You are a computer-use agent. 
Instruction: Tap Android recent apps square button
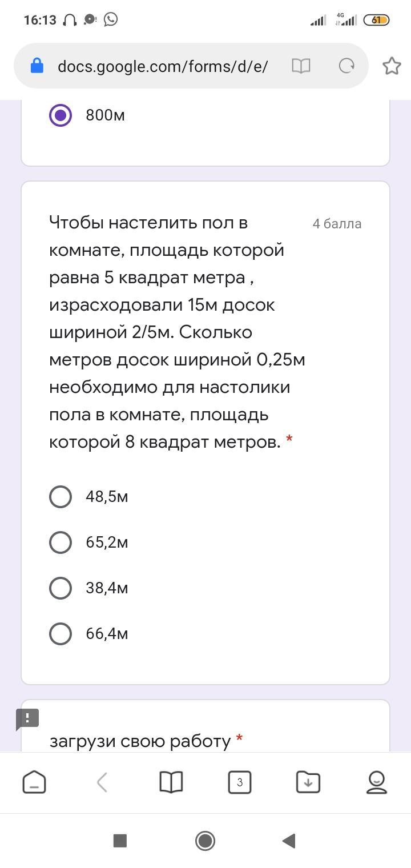120,841
